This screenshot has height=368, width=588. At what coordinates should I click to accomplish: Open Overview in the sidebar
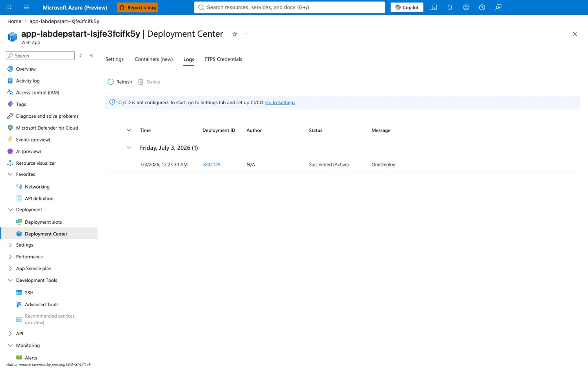(26, 69)
